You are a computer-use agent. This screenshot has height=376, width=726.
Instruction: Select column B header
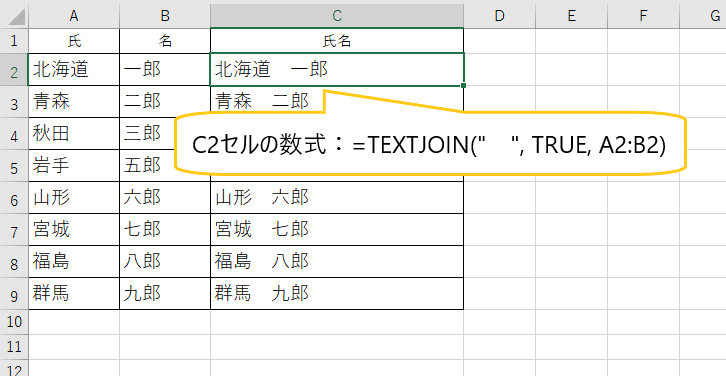165,16
